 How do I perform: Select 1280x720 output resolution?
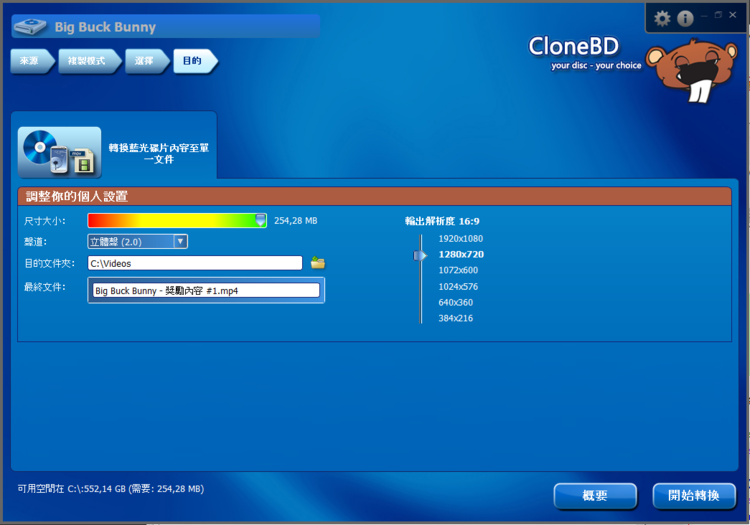tap(461, 254)
